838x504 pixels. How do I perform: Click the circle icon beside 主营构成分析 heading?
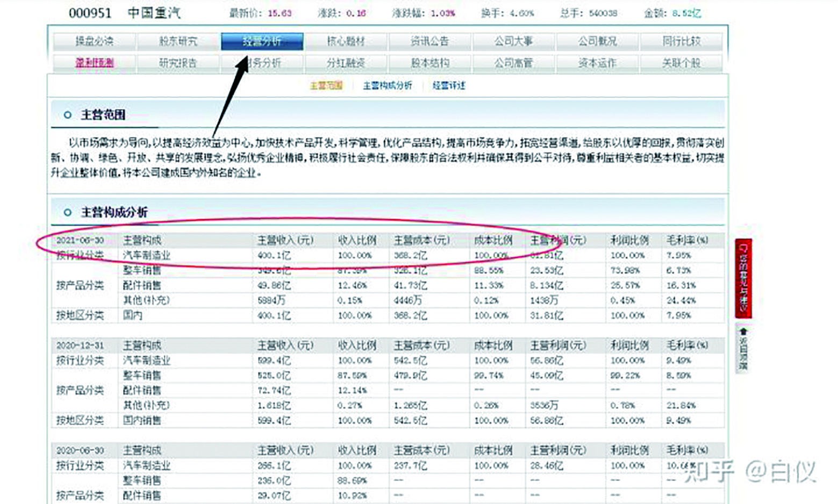pos(67,212)
